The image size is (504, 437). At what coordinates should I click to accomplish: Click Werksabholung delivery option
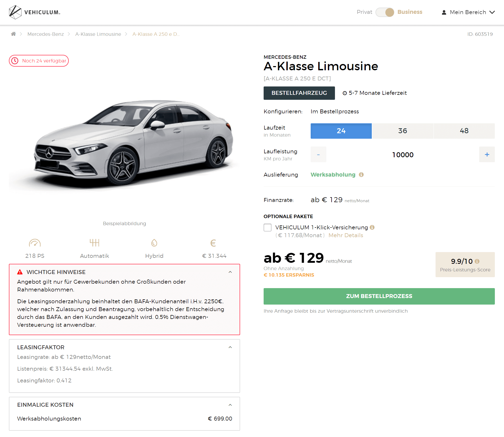click(333, 174)
